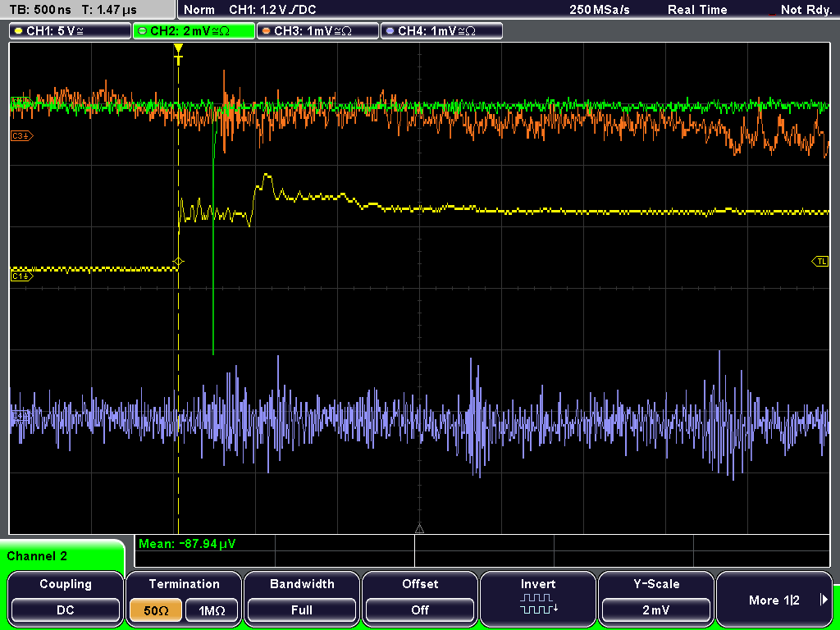840x630 pixels.
Task: Select the CH3 1 mV channel tab
Action: (317, 31)
